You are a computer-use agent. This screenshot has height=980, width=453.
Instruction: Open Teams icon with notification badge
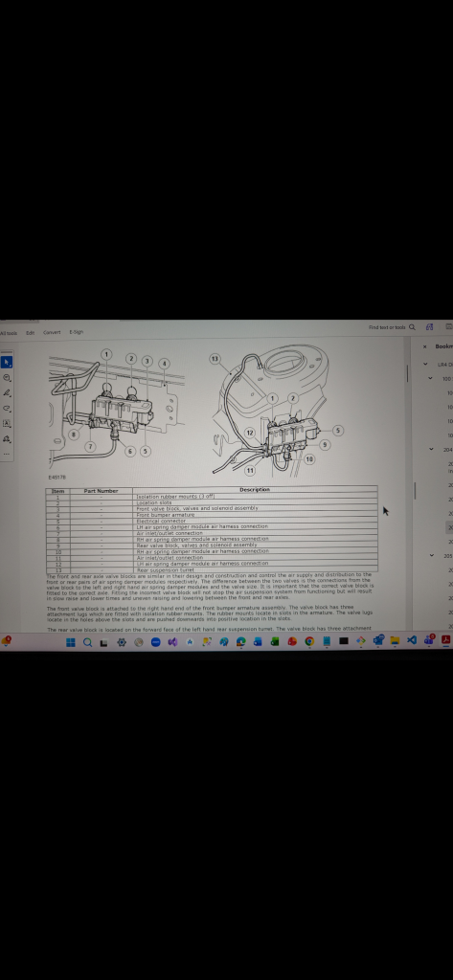tap(429, 641)
